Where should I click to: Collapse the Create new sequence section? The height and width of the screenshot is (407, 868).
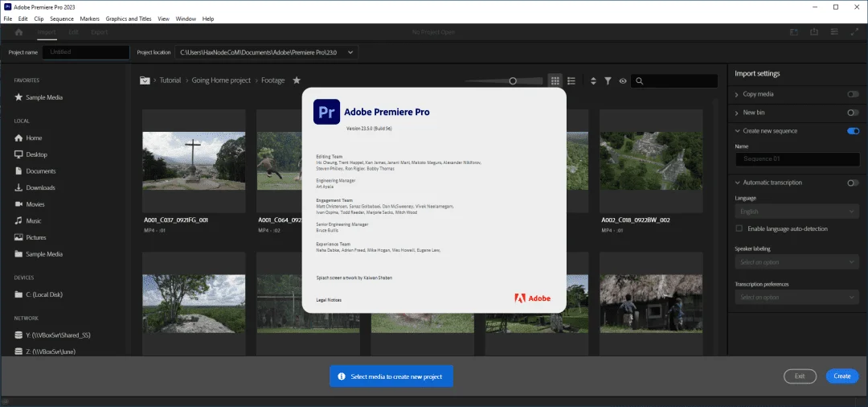737,131
